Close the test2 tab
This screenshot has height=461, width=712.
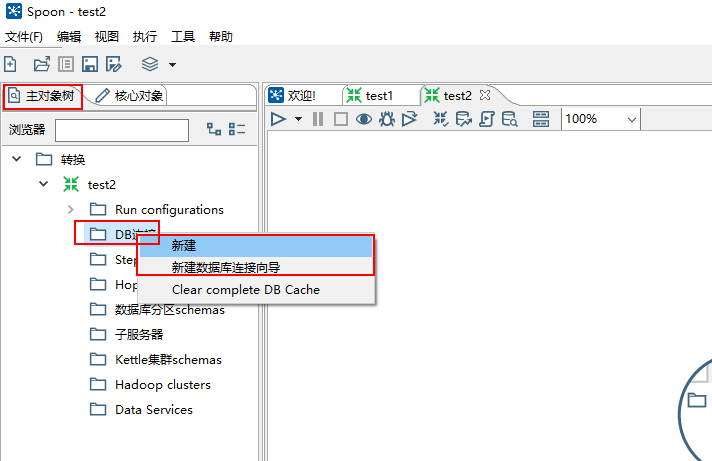pos(485,95)
